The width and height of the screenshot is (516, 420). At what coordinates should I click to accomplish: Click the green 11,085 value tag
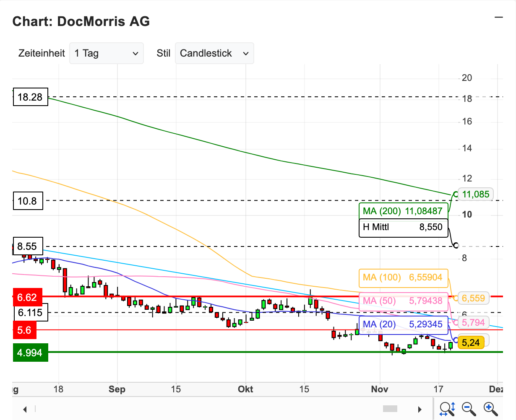point(476,194)
